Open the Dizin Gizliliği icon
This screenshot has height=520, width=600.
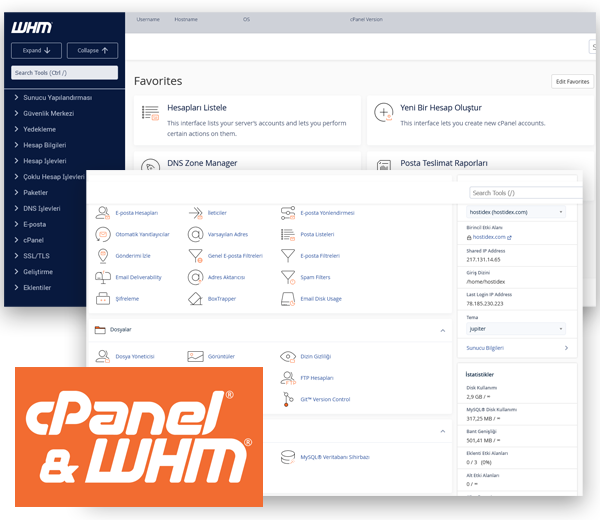(288, 356)
